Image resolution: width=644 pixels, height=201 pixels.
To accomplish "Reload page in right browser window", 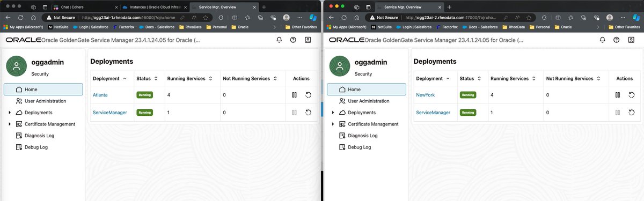I will pyautogui.click(x=343, y=17).
